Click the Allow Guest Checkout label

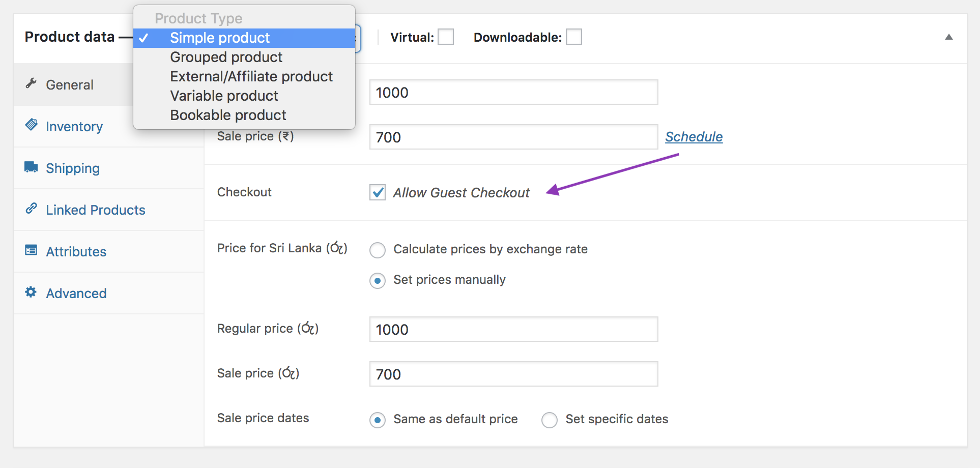pyautogui.click(x=462, y=193)
